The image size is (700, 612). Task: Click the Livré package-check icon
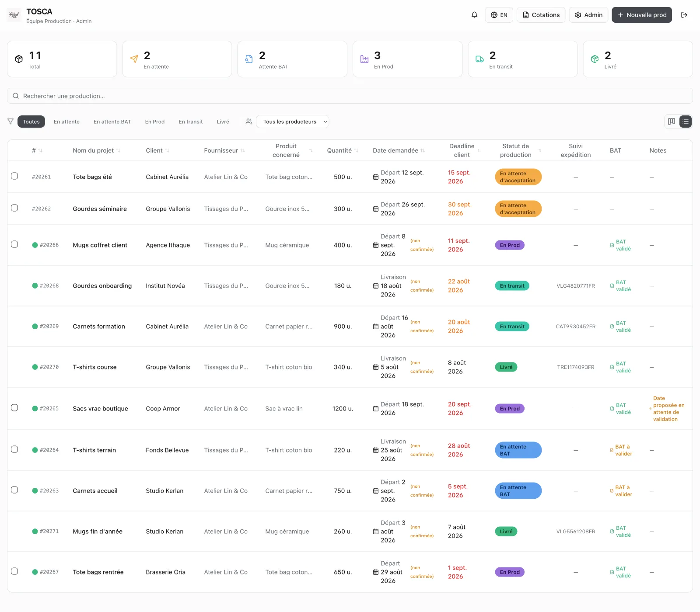(x=595, y=59)
